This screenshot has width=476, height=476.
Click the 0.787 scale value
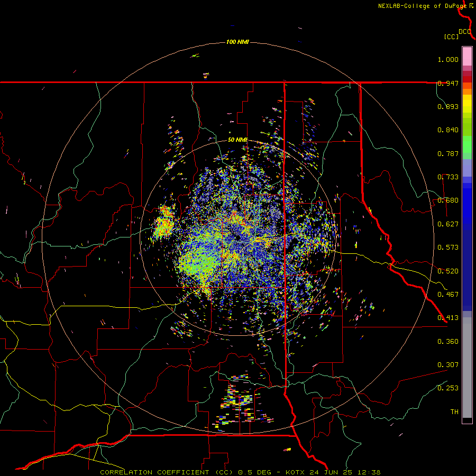[448, 153]
